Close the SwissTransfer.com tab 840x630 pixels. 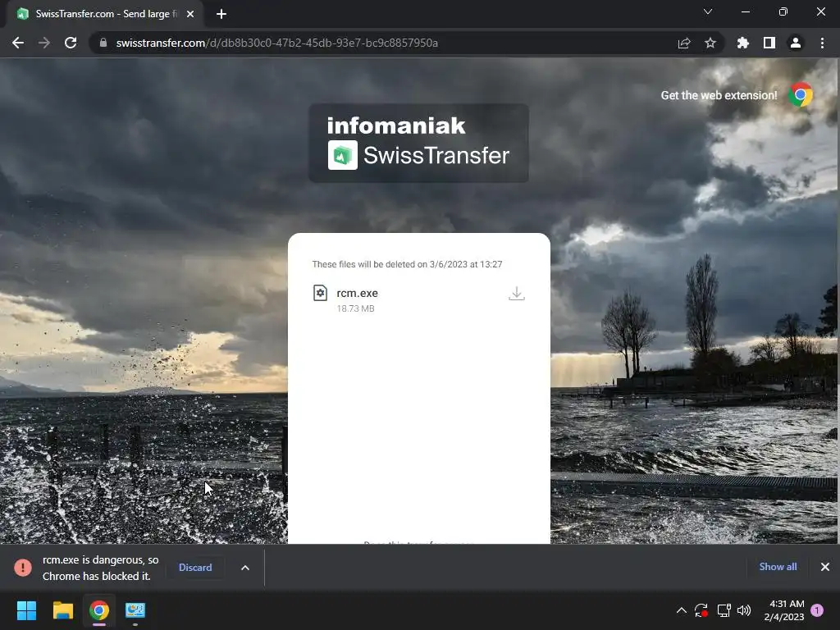click(x=190, y=14)
